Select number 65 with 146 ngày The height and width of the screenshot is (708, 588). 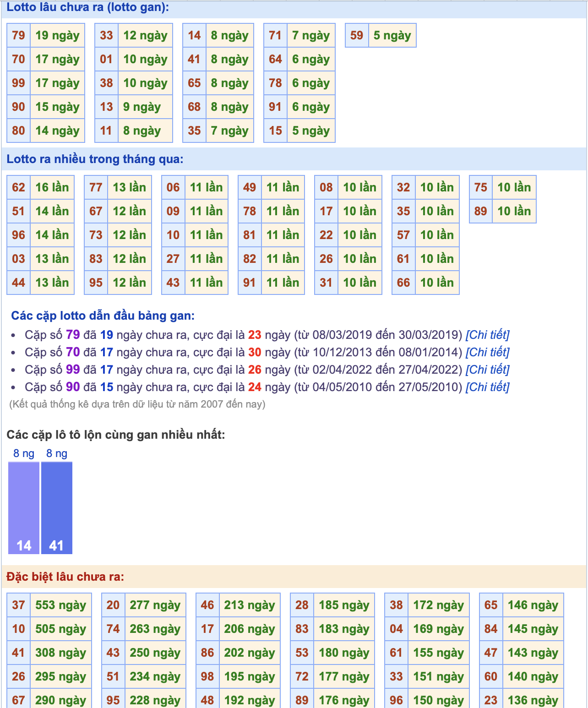[x=491, y=605]
